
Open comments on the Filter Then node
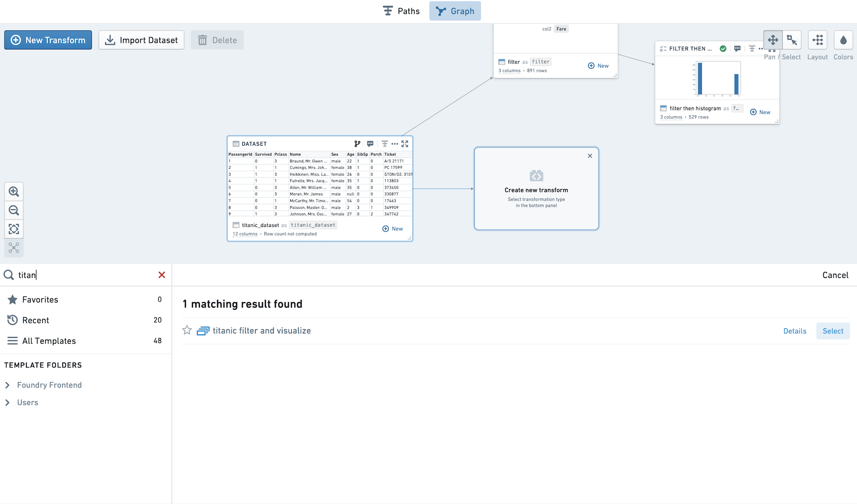pos(737,48)
